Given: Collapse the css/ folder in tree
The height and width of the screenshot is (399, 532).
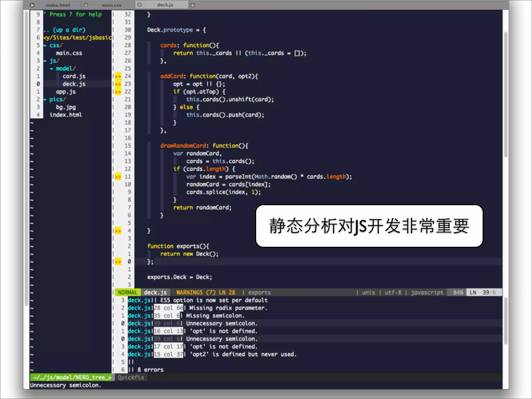Looking at the screenshot, I should (x=45, y=45).
